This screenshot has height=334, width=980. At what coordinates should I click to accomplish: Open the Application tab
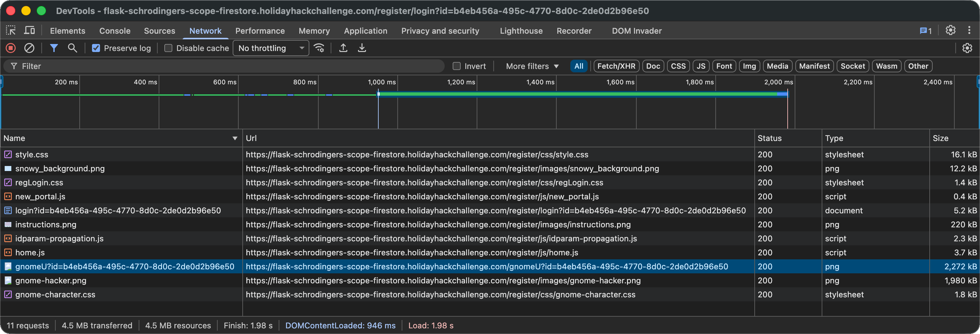coord(365,31)
